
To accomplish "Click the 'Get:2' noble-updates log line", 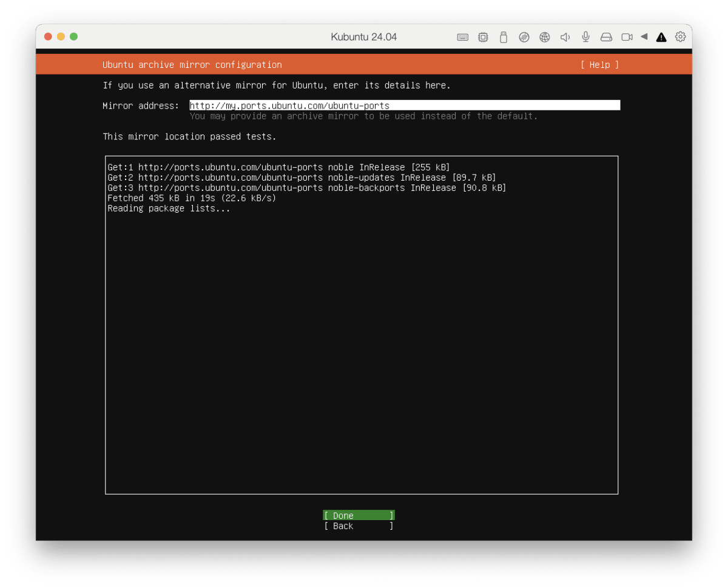I will click(x=302, y=178).
